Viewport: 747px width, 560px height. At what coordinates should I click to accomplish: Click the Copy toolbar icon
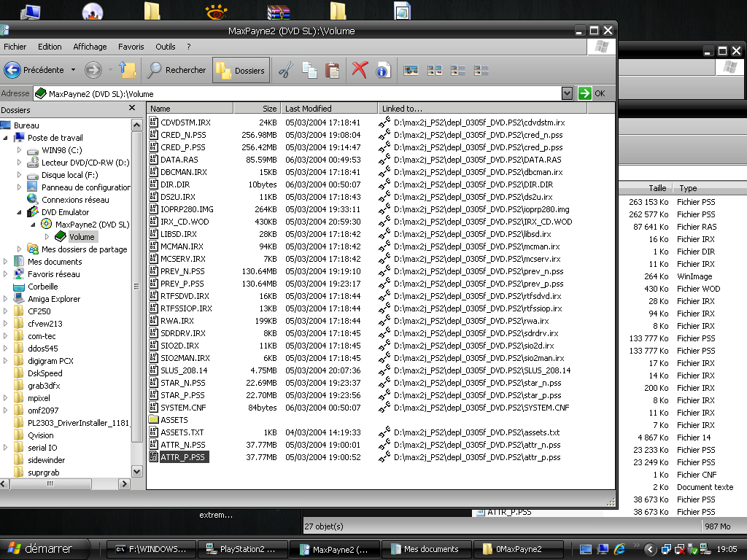309,71
